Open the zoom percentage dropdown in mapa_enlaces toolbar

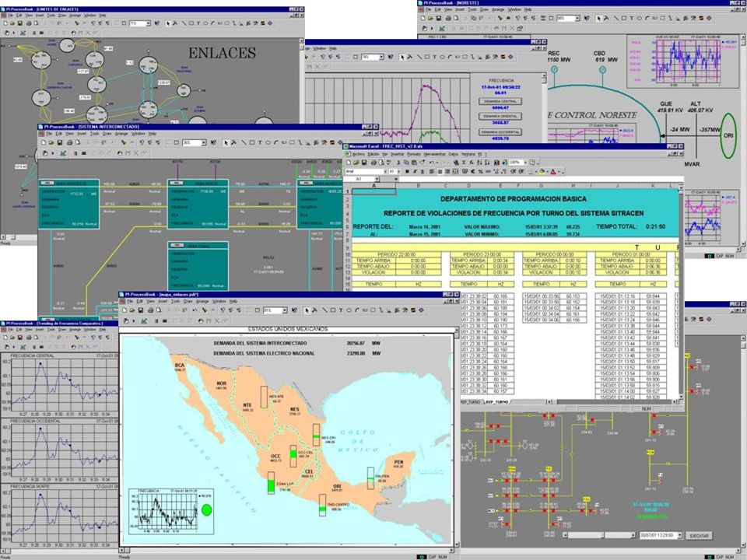(285, 310)
